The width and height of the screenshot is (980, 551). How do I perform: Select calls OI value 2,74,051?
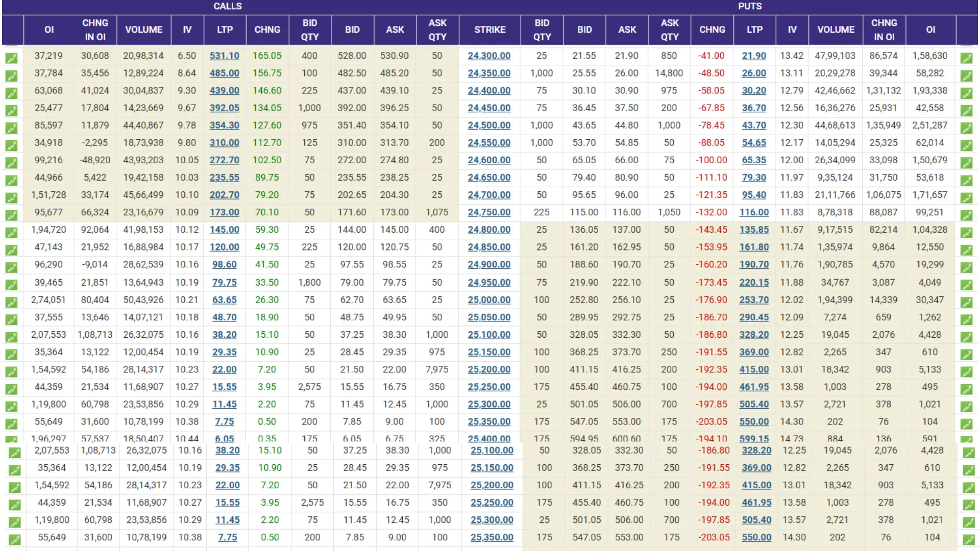click(48, 299)
